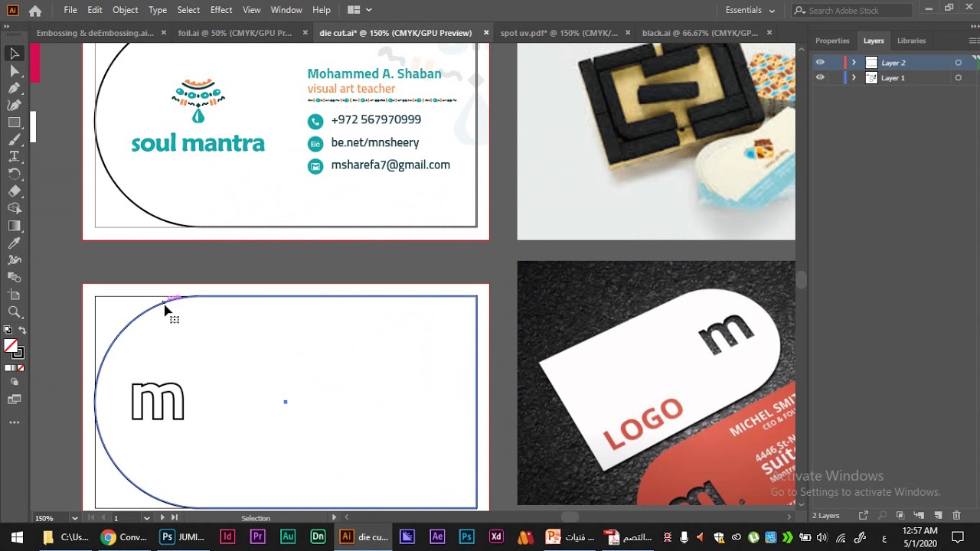Select the Gradient tool
Image resolution: width=980 pixels, height=551 pixels.
(15, 226)
